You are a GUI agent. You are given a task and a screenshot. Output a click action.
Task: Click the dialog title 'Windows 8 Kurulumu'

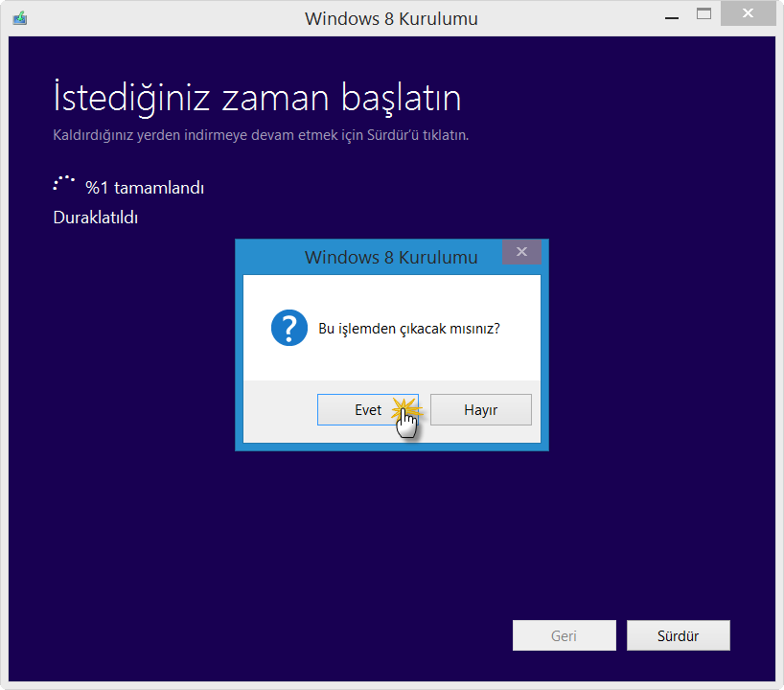click(x=391, y=258)
